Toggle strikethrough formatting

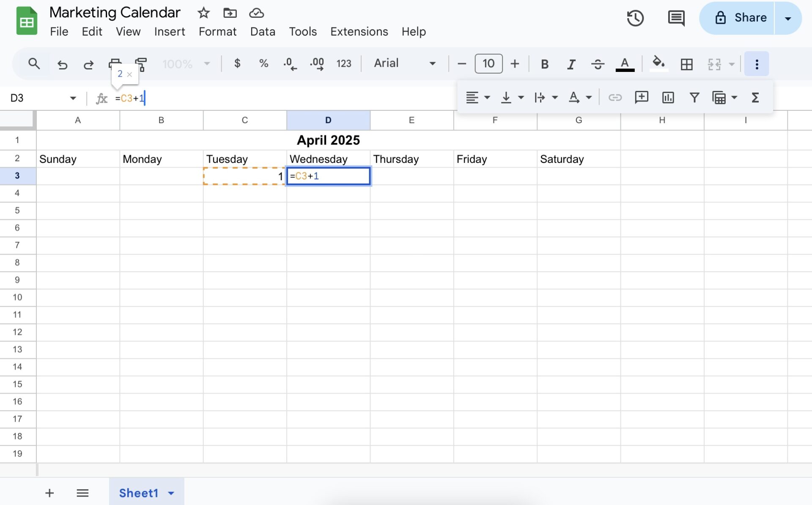tap(598, 64)
